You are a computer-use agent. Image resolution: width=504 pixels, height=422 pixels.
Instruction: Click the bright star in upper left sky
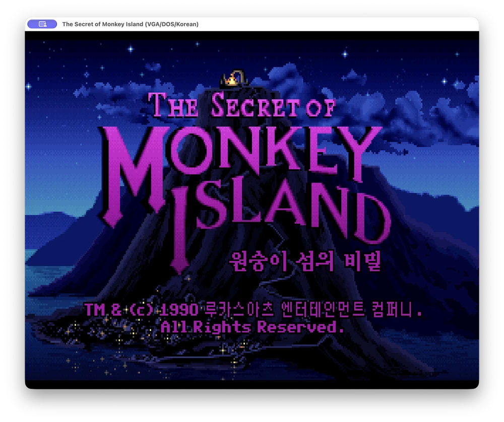(x=131, y=49)
